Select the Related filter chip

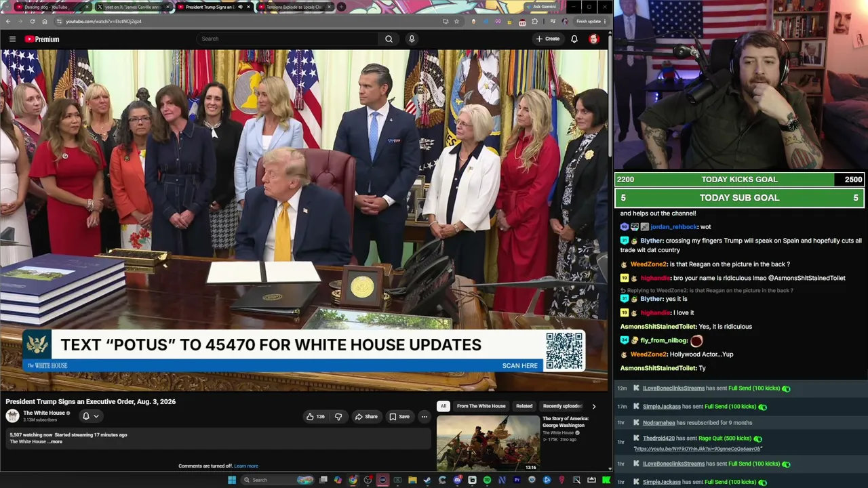point(524,406)
